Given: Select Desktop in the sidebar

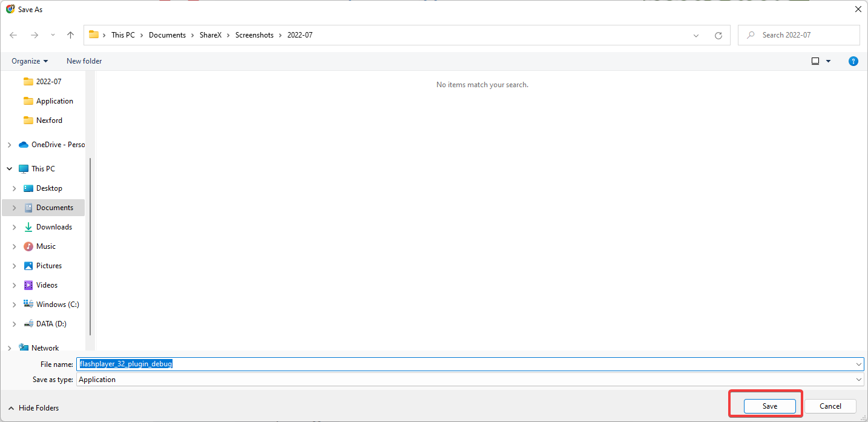Looking at the screenshot, I should 42,188.
